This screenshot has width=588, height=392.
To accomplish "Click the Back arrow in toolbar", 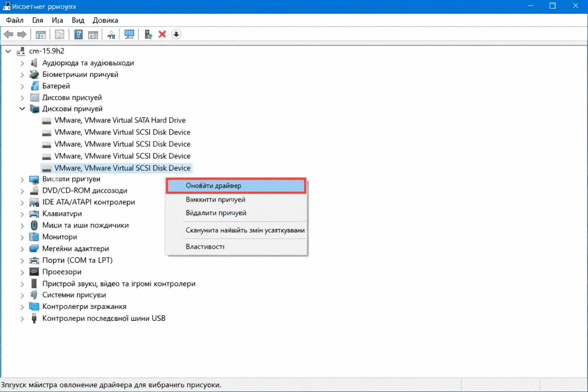I will click(x=9, y=34).
